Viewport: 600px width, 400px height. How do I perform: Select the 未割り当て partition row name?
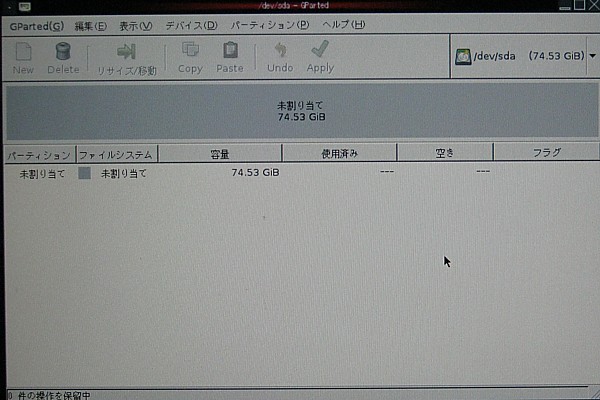click(42, 174)
